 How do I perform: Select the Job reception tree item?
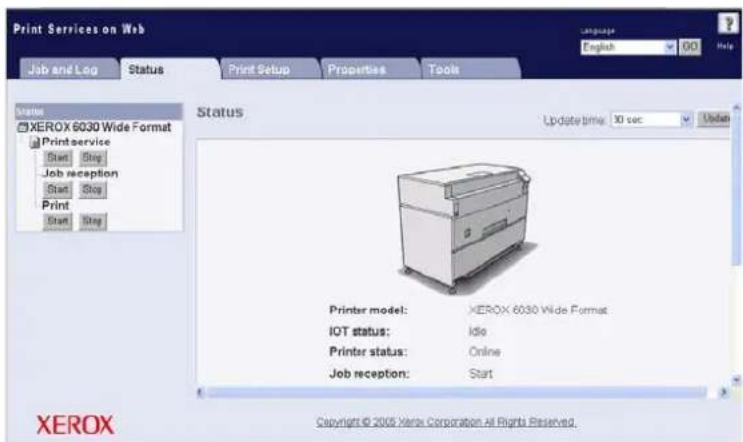pyautogui.click(x=80, y=173)
